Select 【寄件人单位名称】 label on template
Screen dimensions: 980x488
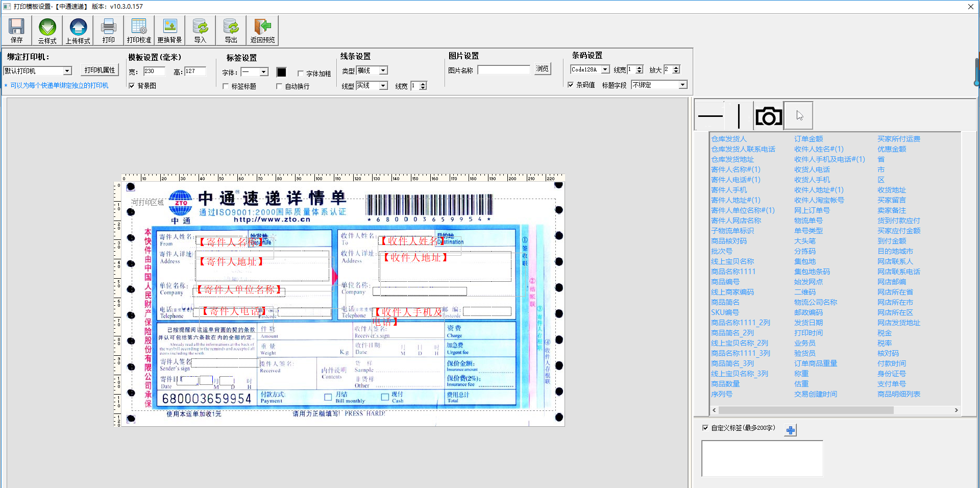tap(239, 290)
